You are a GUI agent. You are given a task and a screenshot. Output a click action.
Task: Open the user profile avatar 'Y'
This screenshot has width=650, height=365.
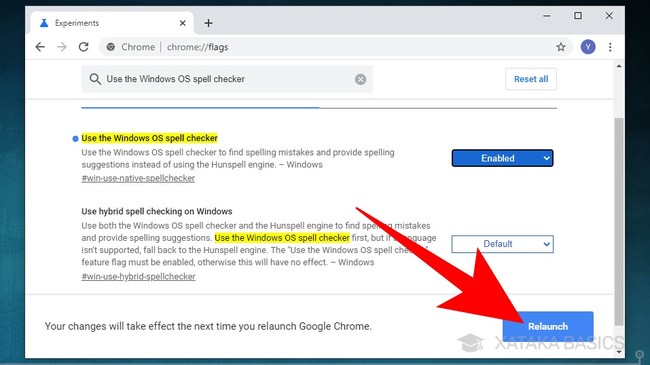(x=588, y=47)
